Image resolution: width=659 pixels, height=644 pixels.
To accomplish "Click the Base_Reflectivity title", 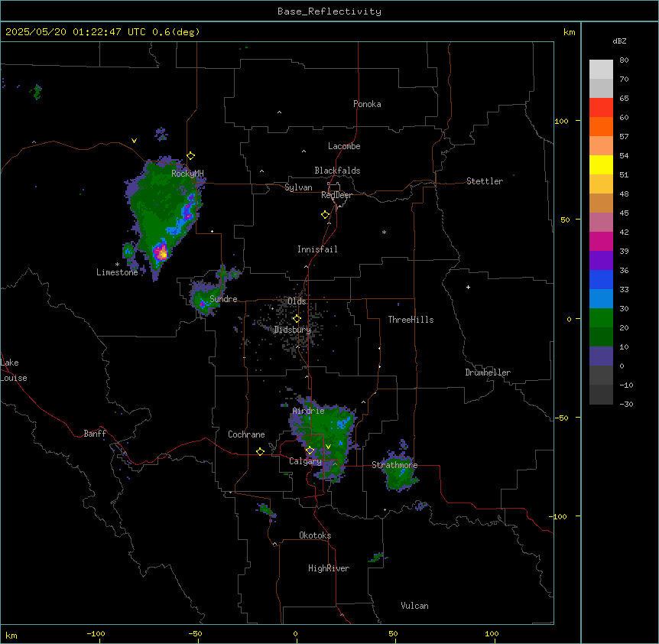I will [x=329, y=11].
